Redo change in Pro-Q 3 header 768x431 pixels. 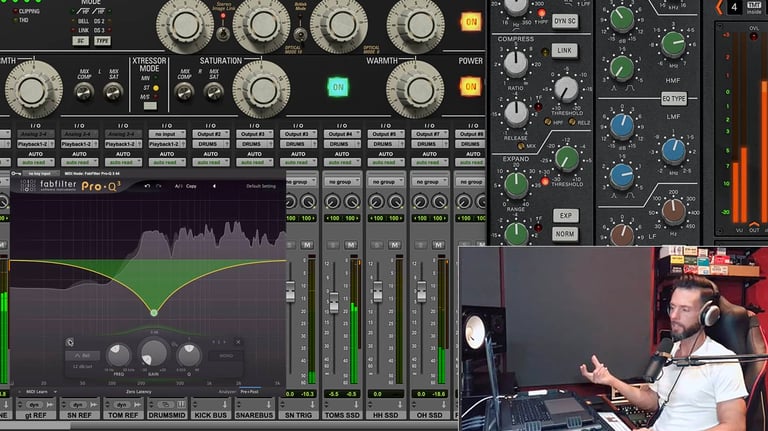tap(159, 186)
